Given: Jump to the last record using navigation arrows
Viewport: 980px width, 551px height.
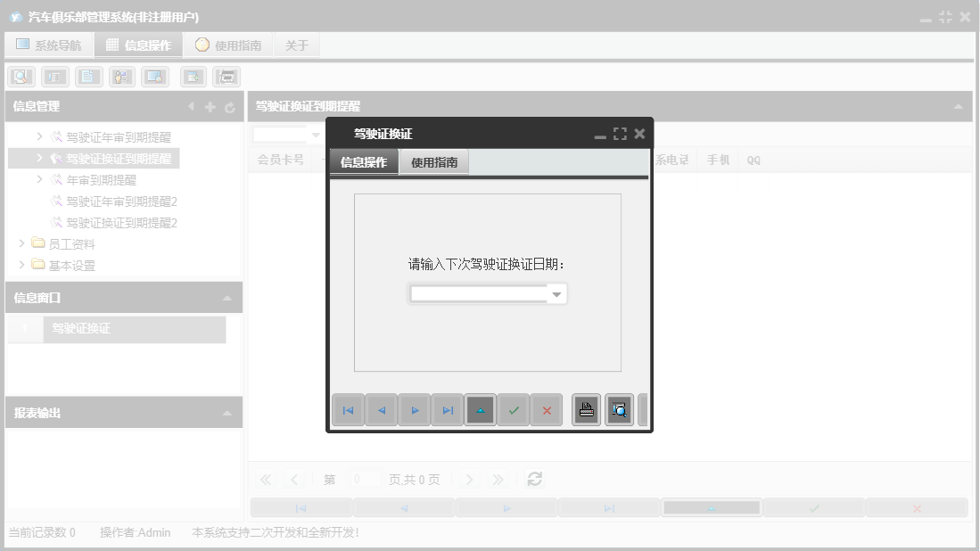Looking at the screenshot, I should (447, 409).
